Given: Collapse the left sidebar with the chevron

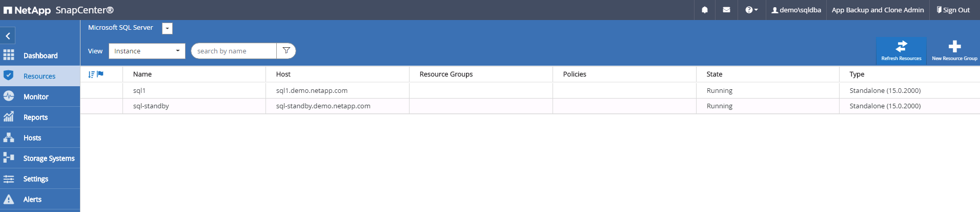Looking at the screenshot, I should [8, 36].
